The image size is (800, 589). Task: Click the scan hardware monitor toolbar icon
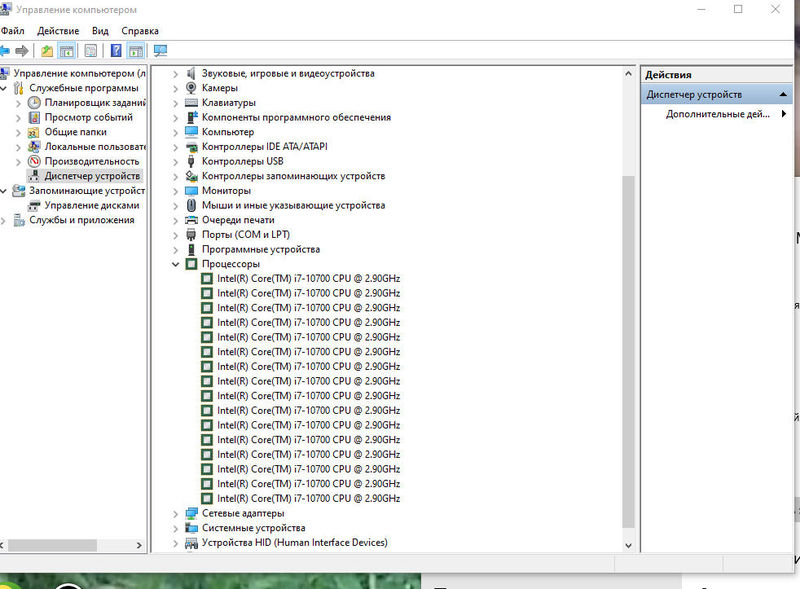160,50
